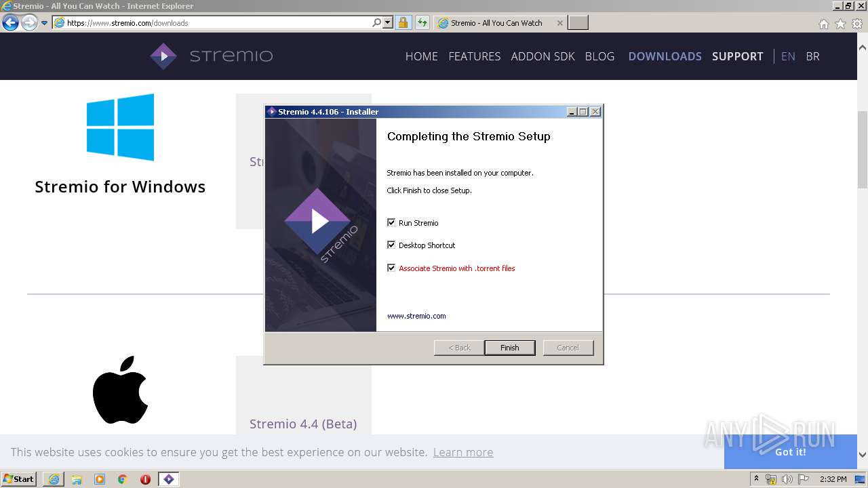The image size is (868, 488).
Task: Open the ADDON SDK menu item
Action: pos(542,56)
